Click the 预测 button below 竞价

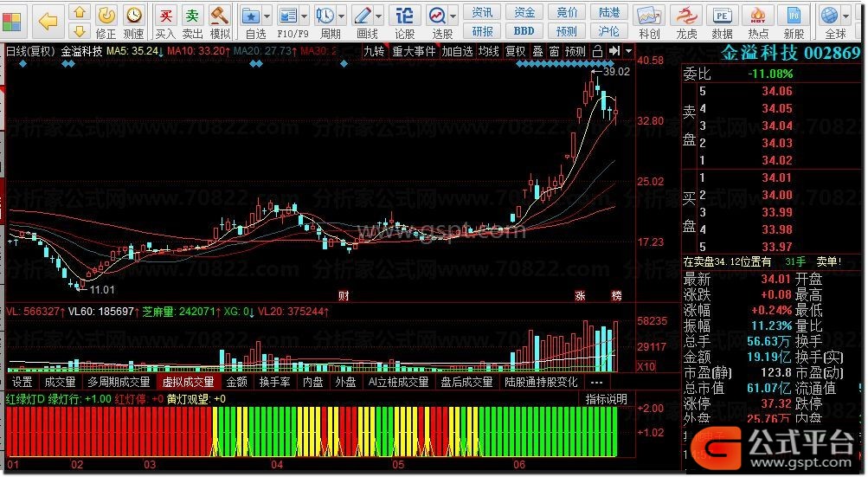click(x=567, y=31)
